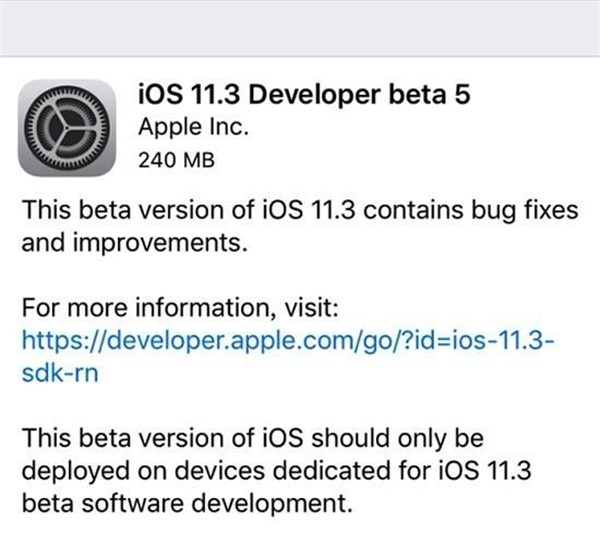This screenshot has height=545, width=600.
Task: Click the 240 MB download size text
Action: [177, 160]
